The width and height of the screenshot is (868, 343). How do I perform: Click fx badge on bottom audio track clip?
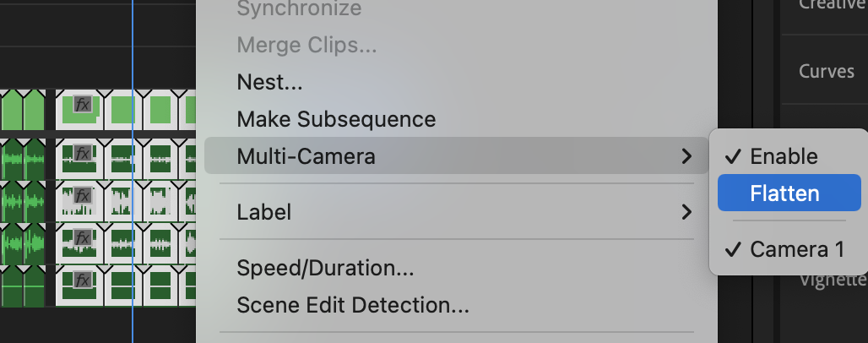[x=83, y=280]
